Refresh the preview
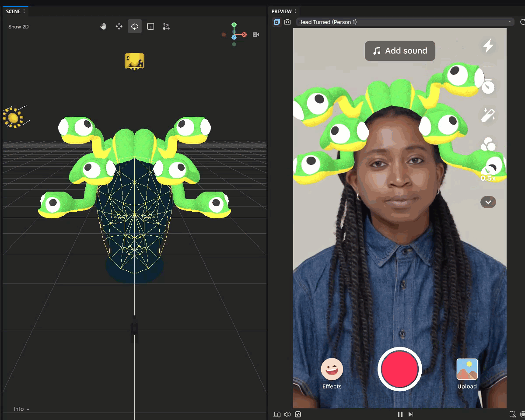Screen dimensions: 525x420 coord(522,22)
